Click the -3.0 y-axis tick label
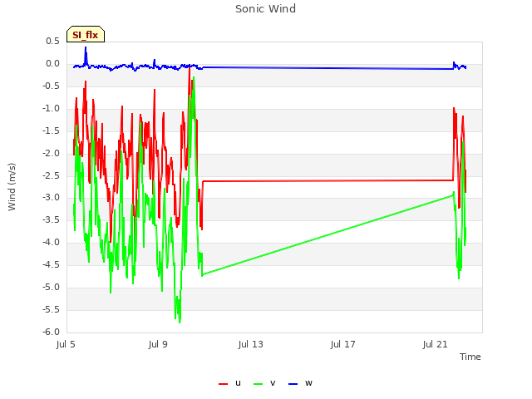This screenshot has height=399, width=532. click(x=51, y=198)
